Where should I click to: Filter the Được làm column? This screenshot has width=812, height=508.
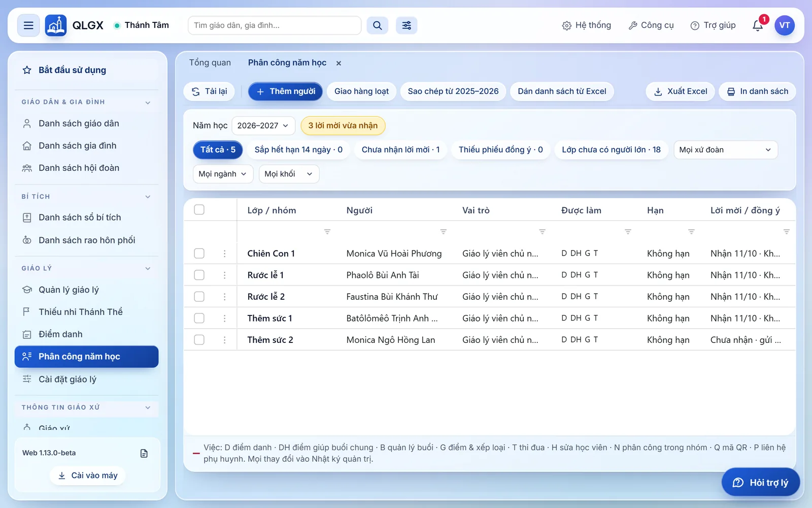[628, 232]
